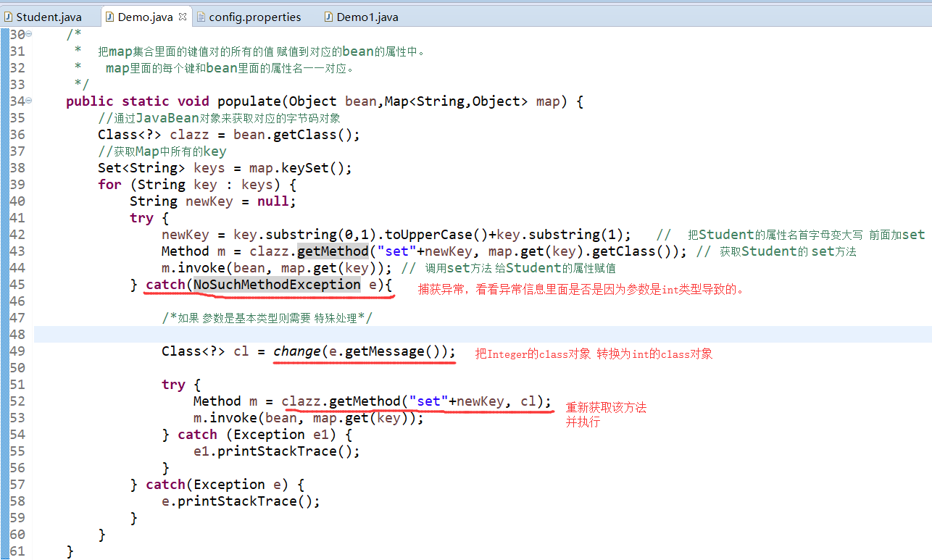This screenshot has width=932, height=560.
Task: Click the Demo1.java file icon
Action: pyautogui.click(x=329, y=17)
